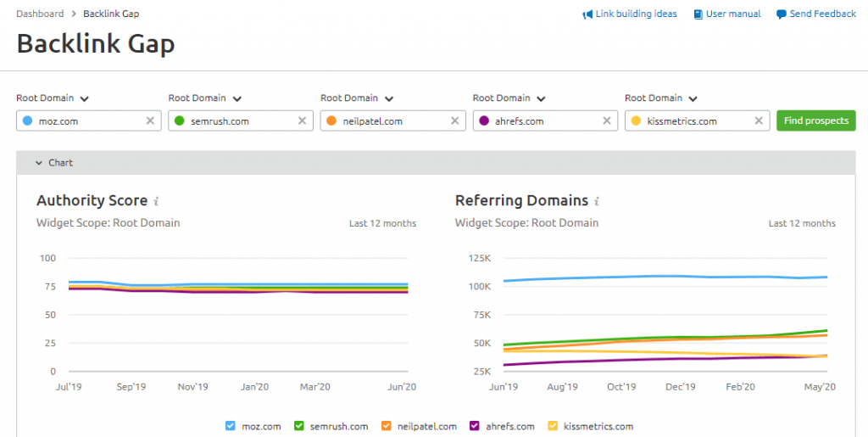Go to Dashboard in the breadcrumb
Screen dimensions: 868x437
coord(40,14)
